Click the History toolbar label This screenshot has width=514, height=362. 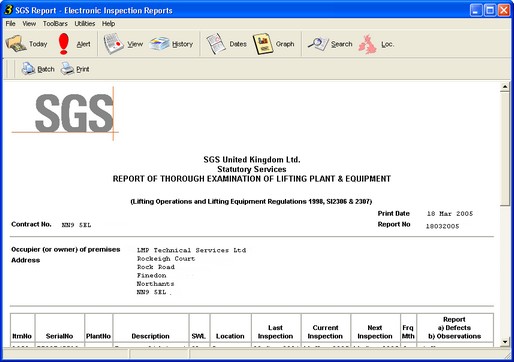(x=182, y=44)
